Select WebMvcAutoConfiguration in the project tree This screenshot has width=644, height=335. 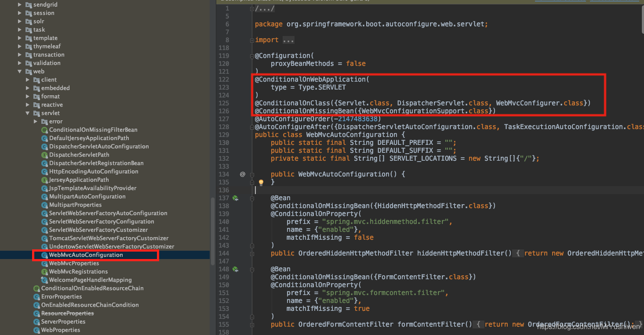tap(86, 255)
